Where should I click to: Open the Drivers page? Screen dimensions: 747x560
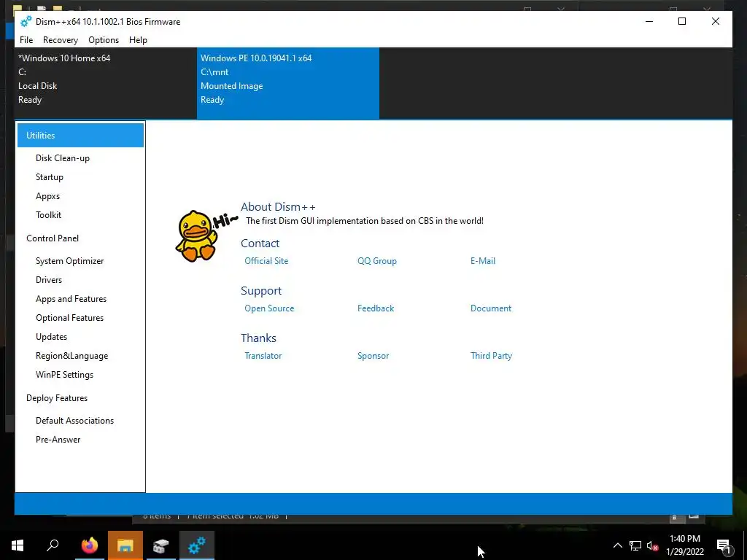(x=49, y=280)
